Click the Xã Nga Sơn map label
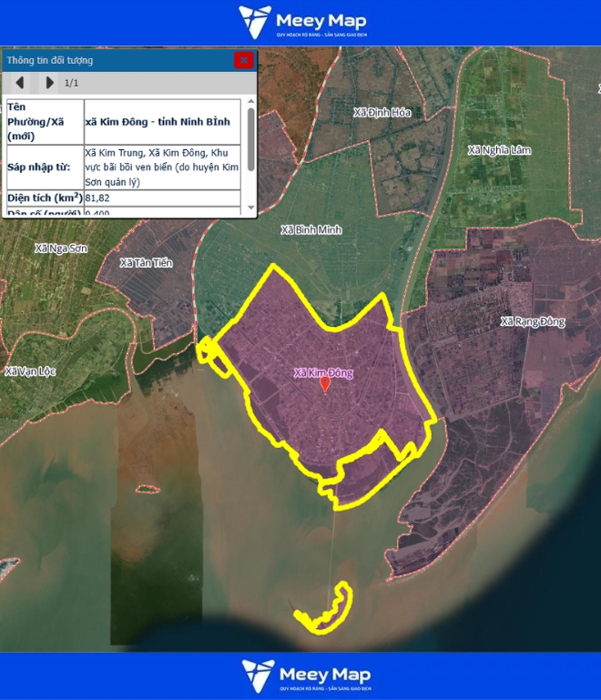 [x=59, y=248]
